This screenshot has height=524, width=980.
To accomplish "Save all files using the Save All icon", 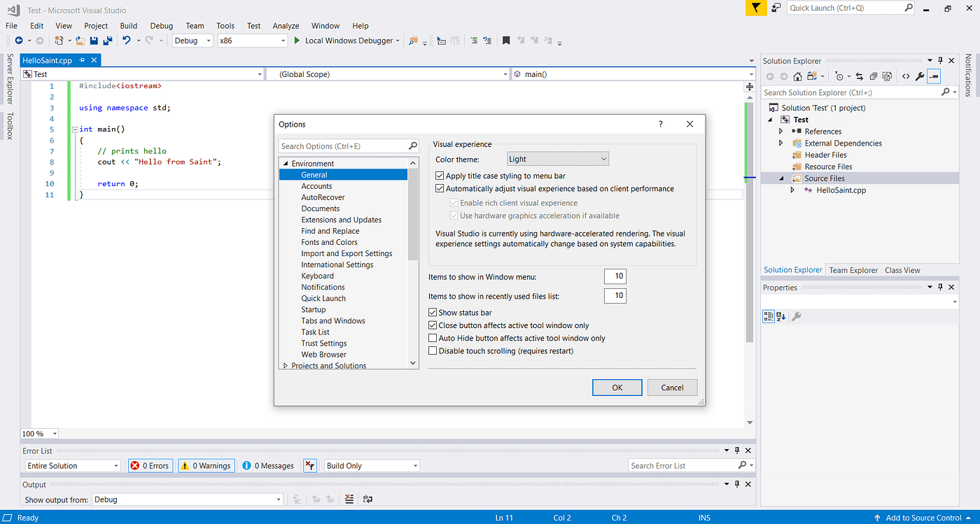I will 108,40.
